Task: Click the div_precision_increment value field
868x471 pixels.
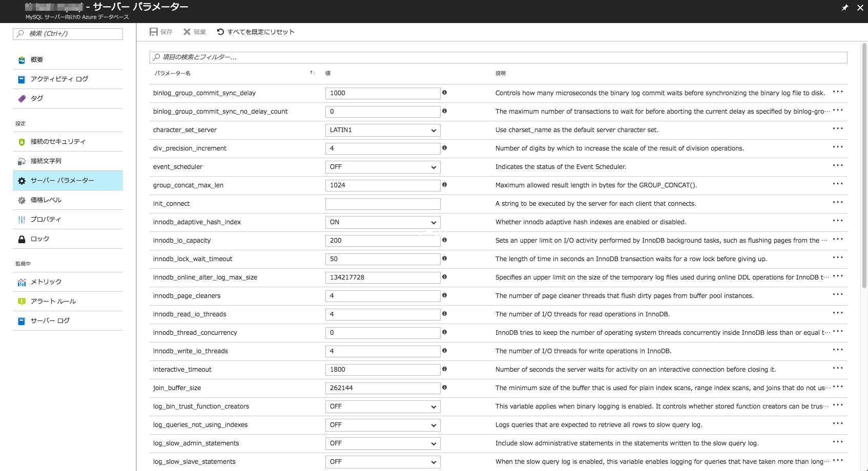Action: coord(383,148)
